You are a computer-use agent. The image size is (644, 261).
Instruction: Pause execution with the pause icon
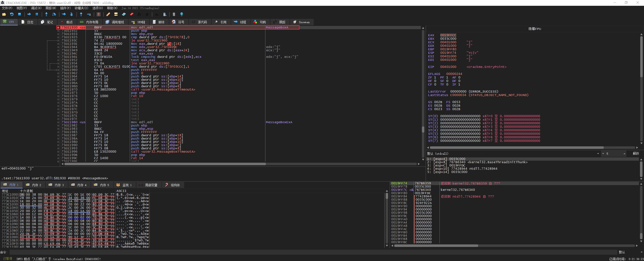click(37, 14)
